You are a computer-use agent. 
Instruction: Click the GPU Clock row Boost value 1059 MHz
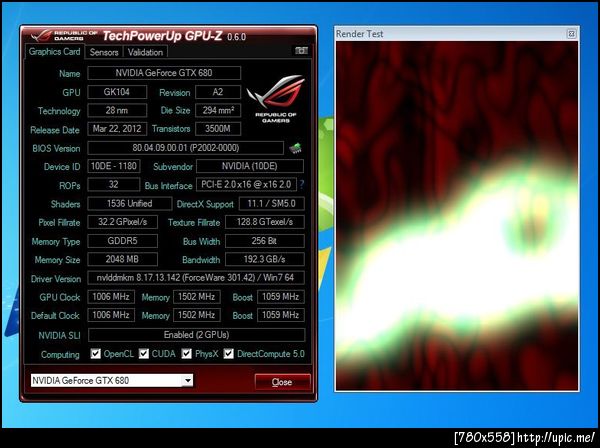pos(281,296)
